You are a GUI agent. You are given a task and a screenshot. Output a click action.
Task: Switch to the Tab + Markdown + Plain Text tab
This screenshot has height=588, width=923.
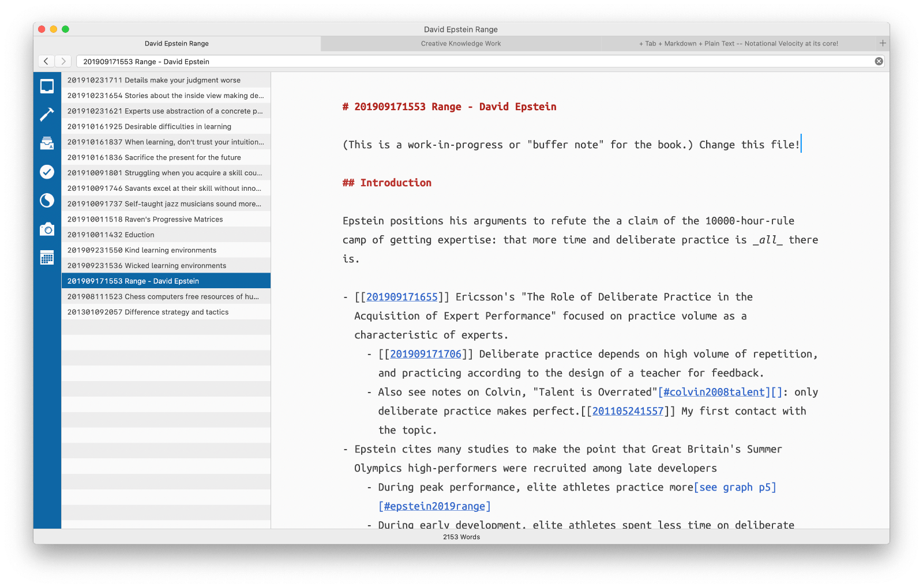(738, 43)
